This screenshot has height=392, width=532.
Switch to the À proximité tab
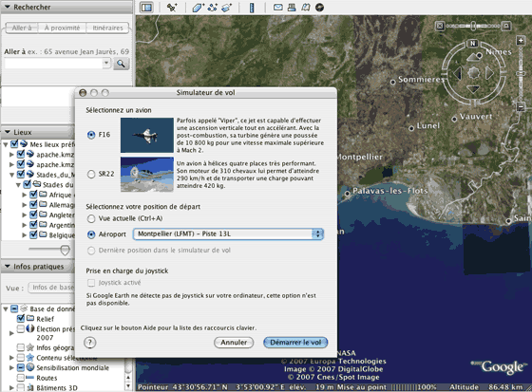62,28
